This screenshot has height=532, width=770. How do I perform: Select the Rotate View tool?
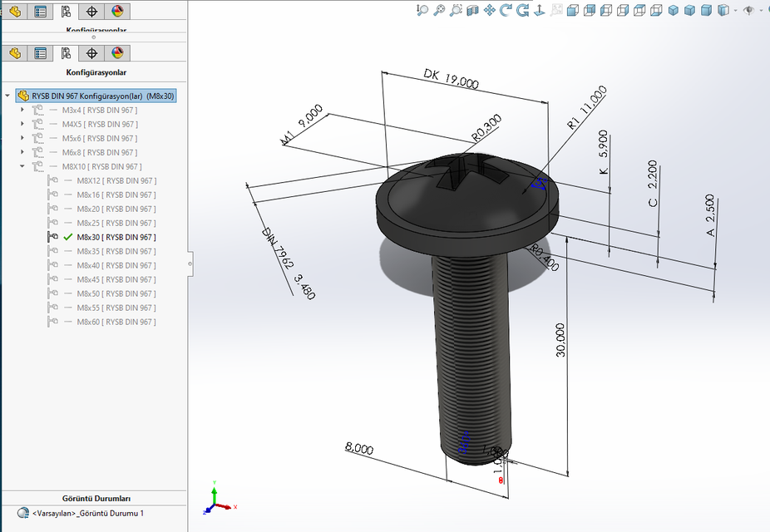tap(506, 11)
